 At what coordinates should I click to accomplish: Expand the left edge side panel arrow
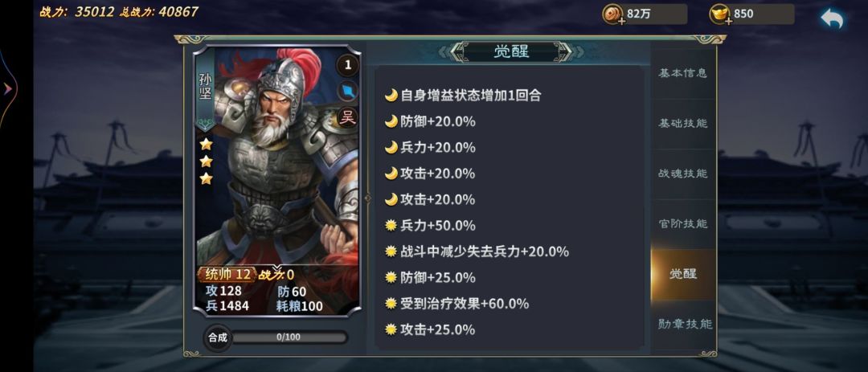tap(9, 88)
